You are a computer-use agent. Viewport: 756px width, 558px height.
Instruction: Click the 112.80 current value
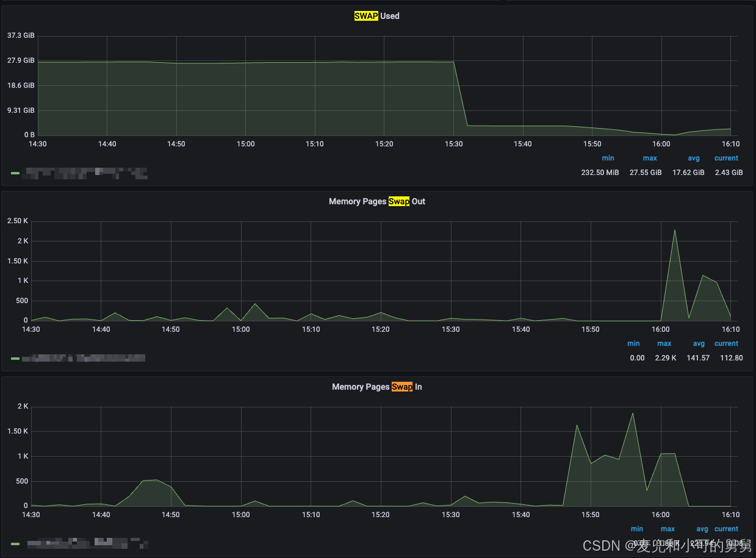(731, 358)
